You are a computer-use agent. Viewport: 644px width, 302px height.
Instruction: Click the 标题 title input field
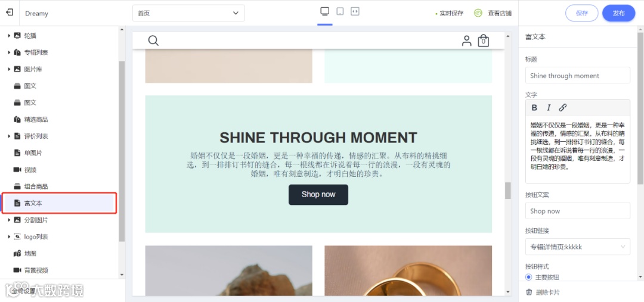point(577,76)
